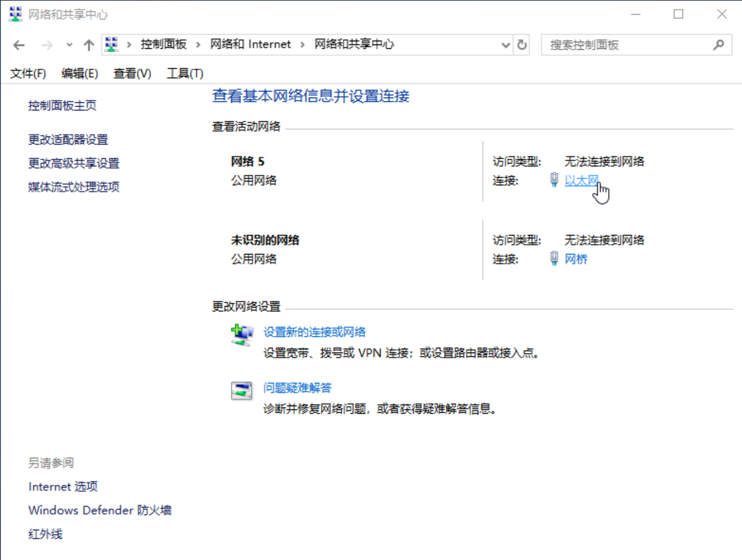Click the 查看基本网络信息并设置连接 heading
This screenshot has width=742, height=560.
(311, 96)
